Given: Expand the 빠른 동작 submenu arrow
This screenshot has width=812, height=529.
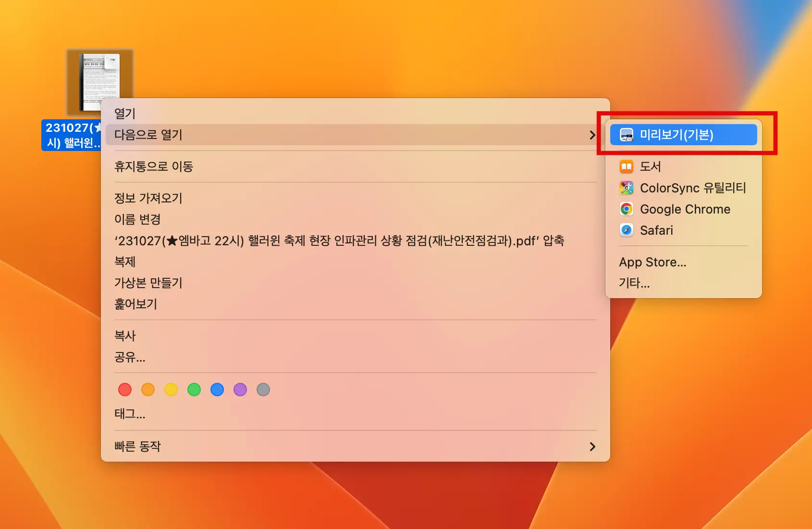Looking at the screenshot, I should [x=592, y=447].
